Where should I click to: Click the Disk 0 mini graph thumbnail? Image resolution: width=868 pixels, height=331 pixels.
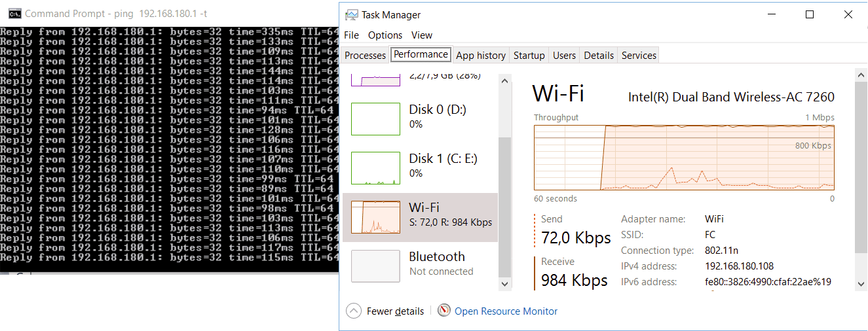[x=375, y=119]
